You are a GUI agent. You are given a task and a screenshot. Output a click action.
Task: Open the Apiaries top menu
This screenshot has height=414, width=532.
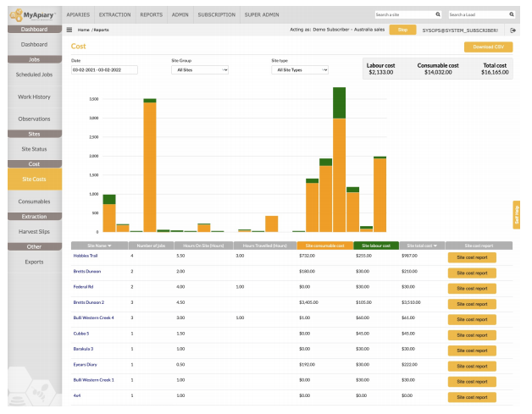pyautogui.click(x=77, y=14)
